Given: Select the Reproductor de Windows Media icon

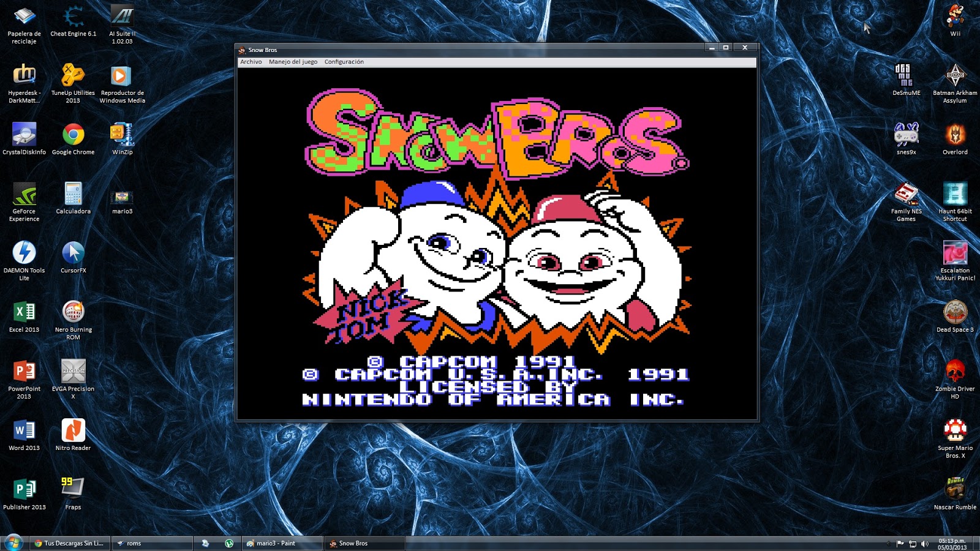Looking at the screenshot, I should coord(123,84).
